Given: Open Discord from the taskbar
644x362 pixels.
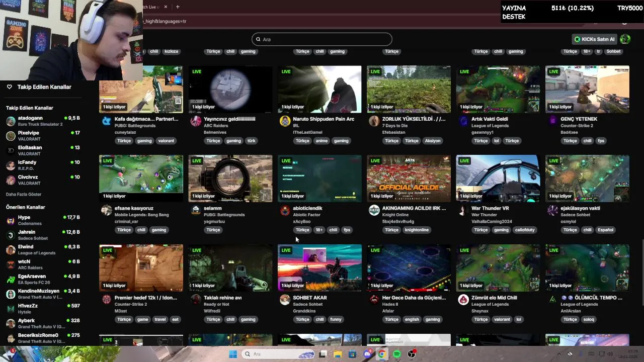Looking at the screenshot, I should coord(367,354).
